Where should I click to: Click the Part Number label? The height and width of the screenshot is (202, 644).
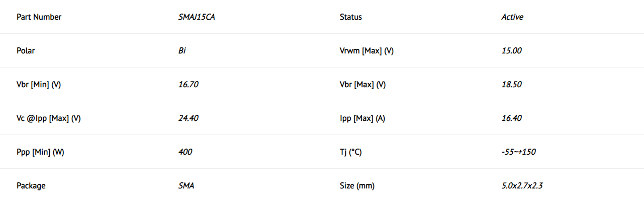39,17
